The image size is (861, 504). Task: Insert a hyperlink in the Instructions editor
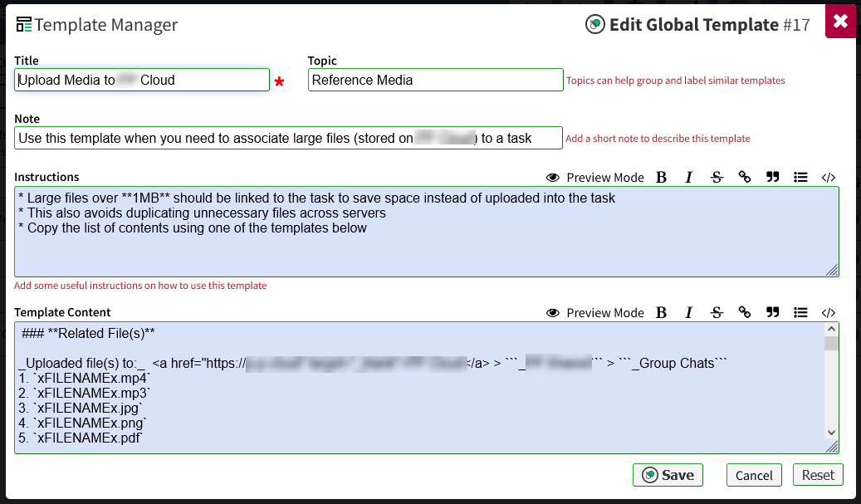click(x=745, y=177)
